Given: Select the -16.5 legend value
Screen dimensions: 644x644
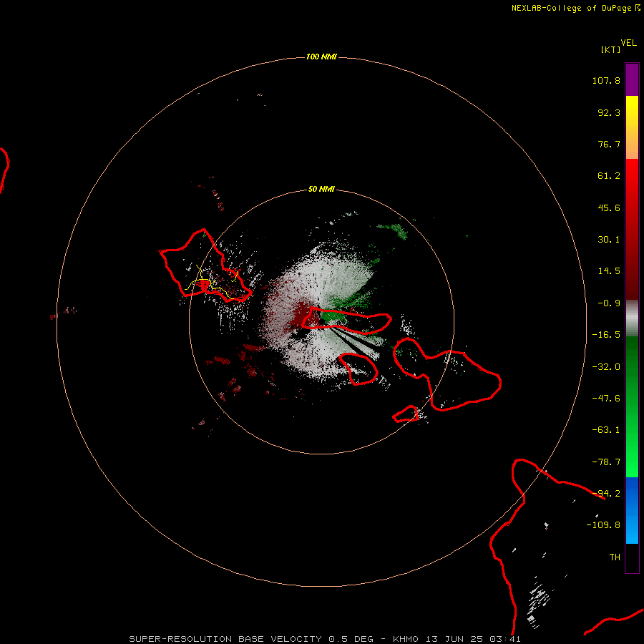Looking at the screenshot, I should [x=606, y=335].
